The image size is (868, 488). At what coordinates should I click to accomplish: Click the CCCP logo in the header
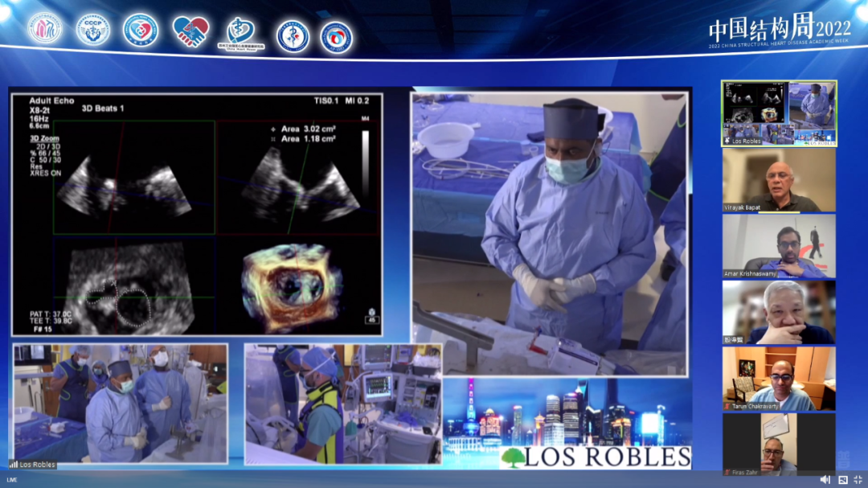[93, 30]
